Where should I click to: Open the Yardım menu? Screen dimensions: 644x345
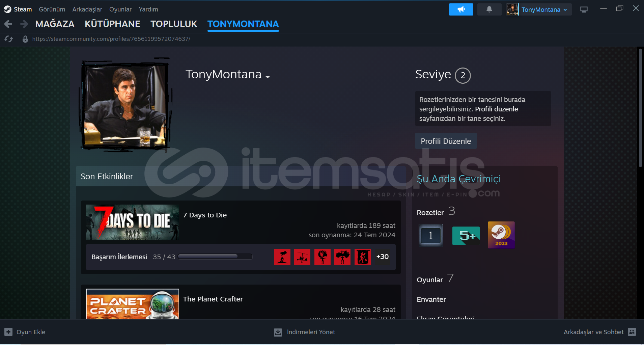click(148, 9)
